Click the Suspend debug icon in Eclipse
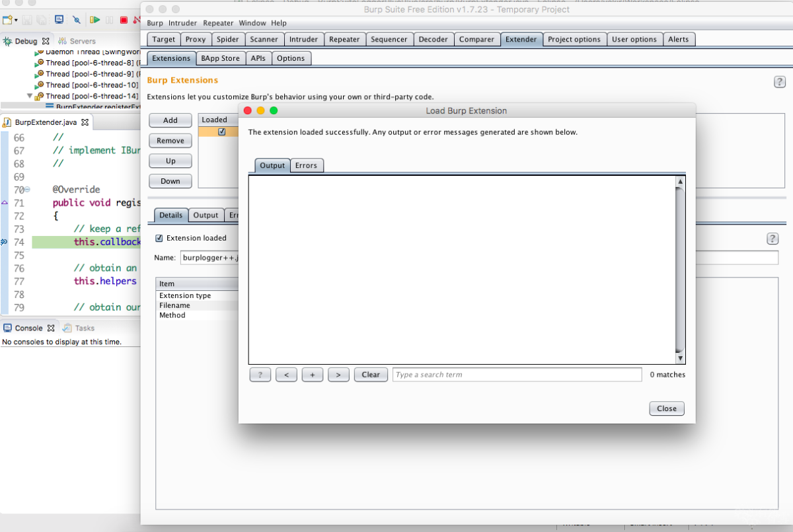Screen dimensions: 793x532 [110, 20]
